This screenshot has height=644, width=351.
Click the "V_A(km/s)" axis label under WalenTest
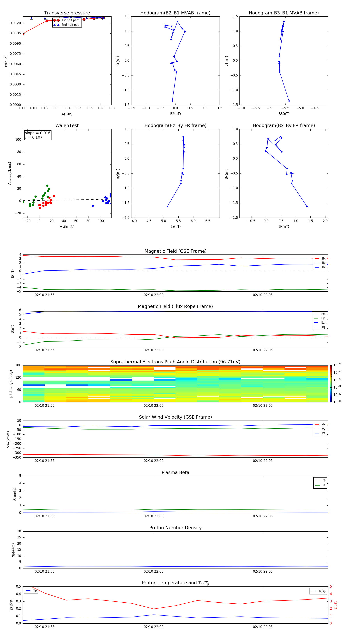click(x=67, y=227)
